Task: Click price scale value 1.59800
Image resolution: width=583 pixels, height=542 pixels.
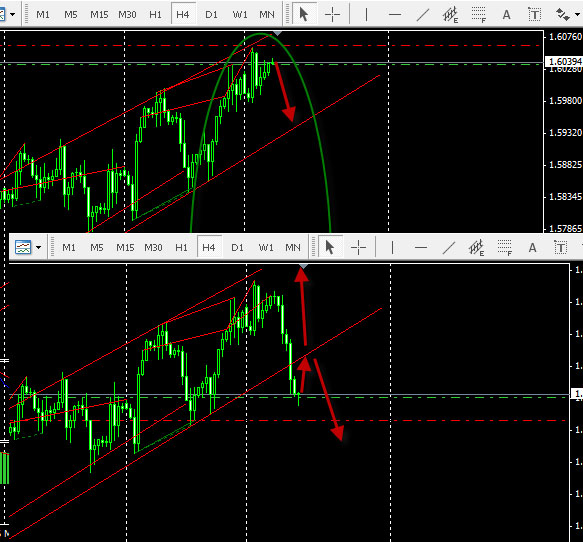Action: [565, 101]
